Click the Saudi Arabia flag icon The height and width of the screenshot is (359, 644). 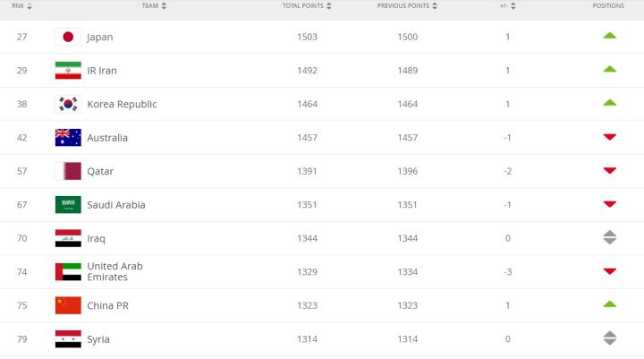click(68, 204)
